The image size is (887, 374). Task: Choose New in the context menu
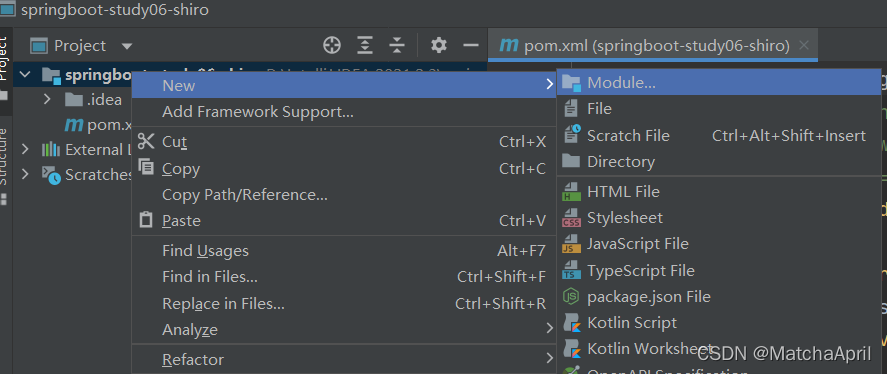(344, 85)
